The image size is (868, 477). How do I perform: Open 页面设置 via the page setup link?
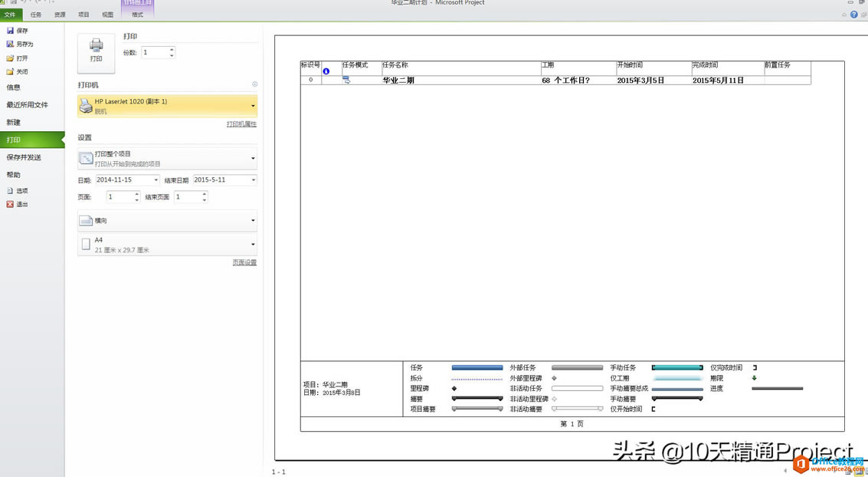[244, 262]
